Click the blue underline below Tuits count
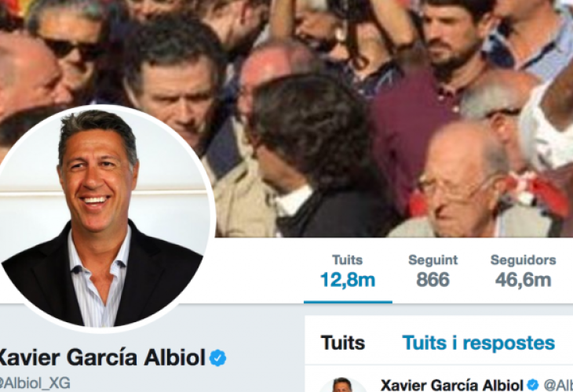The width and height of the screenshot is (573, 392). click(348, 302)
